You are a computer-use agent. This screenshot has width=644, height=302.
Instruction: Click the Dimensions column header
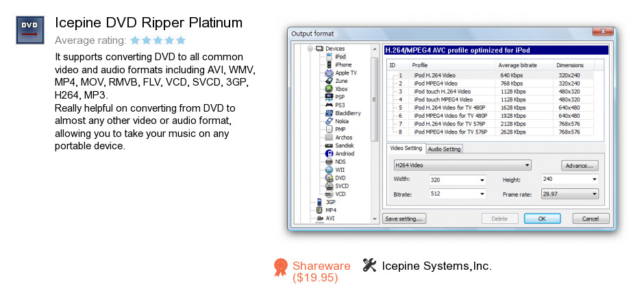pyautogui.click(x=573, y=65)
